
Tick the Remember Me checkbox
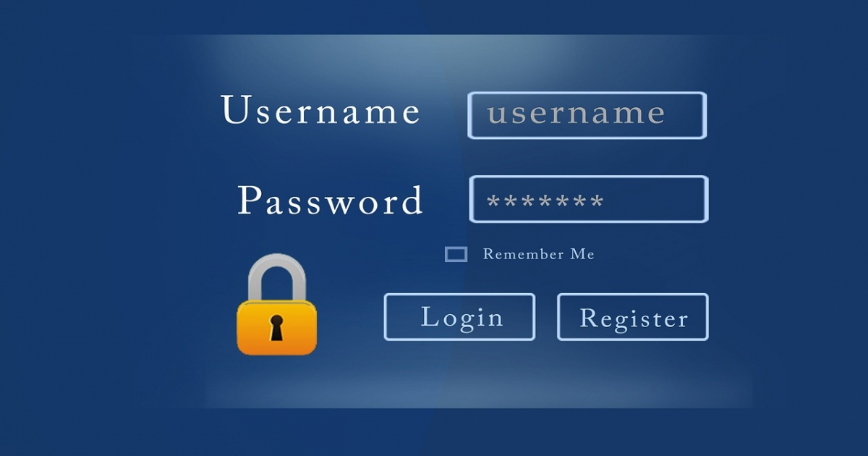(456, 254)
